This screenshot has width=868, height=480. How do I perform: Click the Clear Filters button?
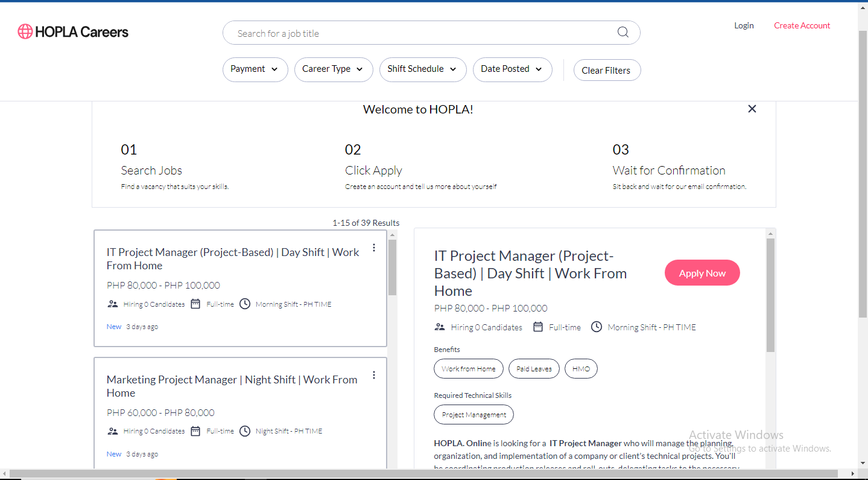[607, 70]
